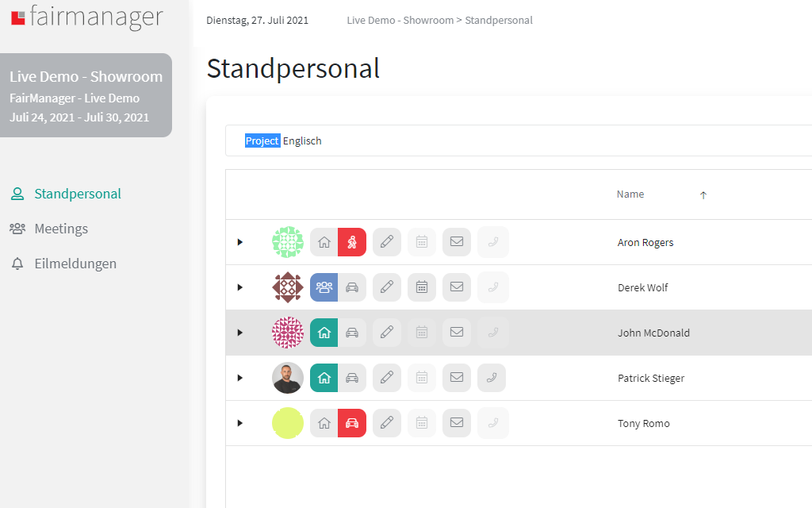Expand the Aron Rogers row

pos(240,242)
